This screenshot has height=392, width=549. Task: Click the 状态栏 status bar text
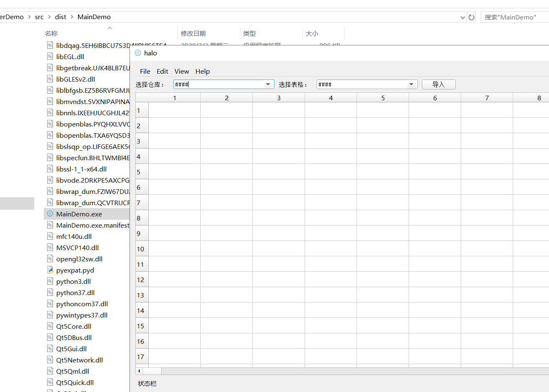click(147, 383)
